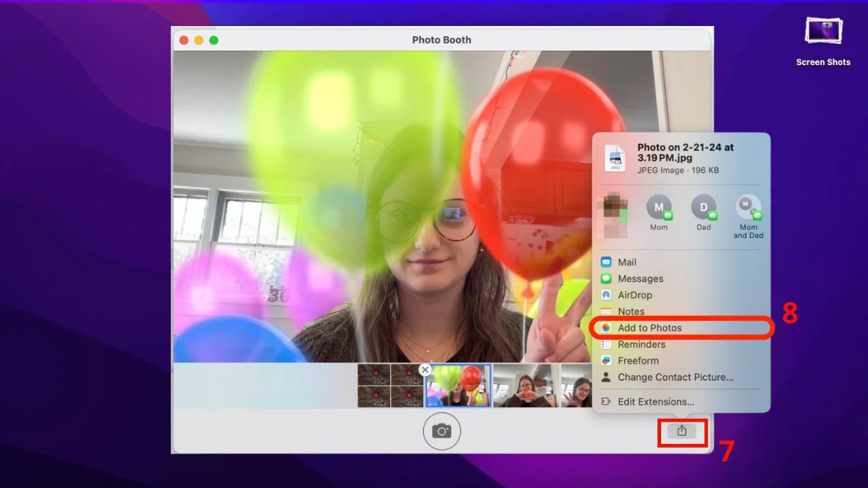Viewport: 868px width, 488px height.
Task: Share the photo to Notes
Action: coord(622,312)
